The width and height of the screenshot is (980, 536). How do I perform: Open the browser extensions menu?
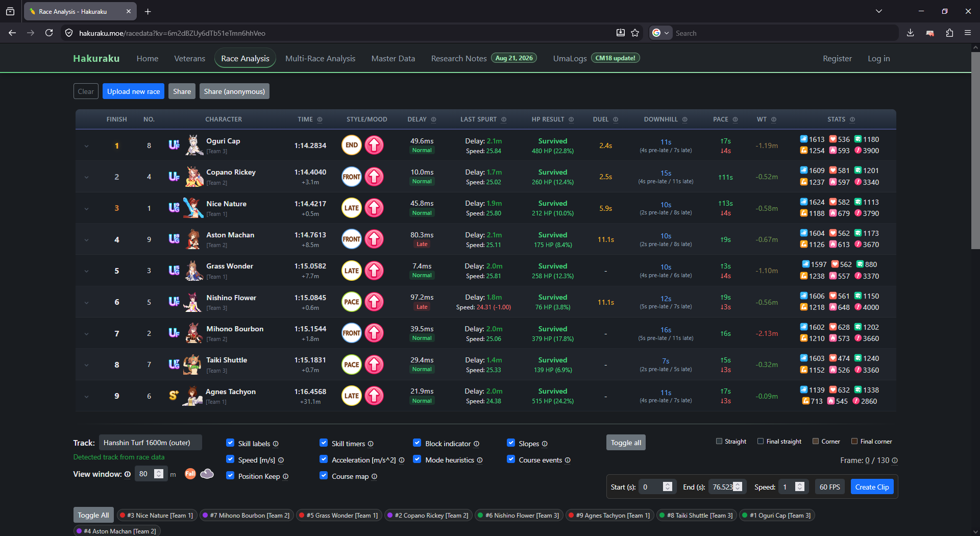tap(949, 33)
